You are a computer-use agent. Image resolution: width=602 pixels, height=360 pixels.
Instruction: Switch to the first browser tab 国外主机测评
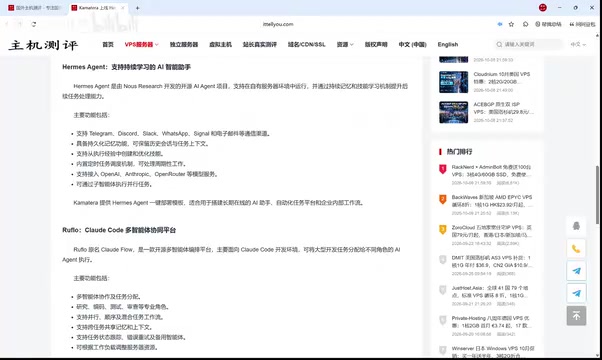(x=35, y=8)
